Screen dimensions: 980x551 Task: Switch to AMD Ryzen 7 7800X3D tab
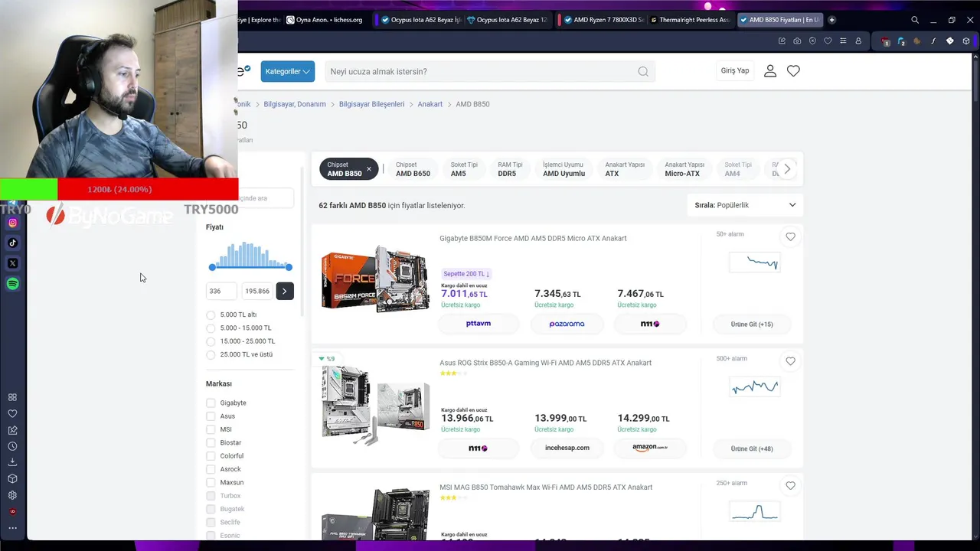[603, 20]
